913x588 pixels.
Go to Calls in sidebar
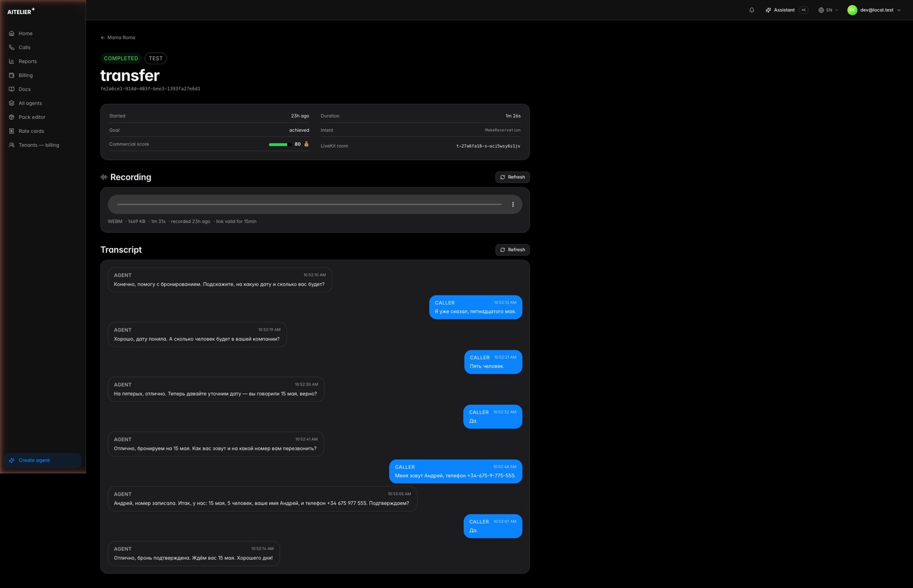[x=43, y=47]
